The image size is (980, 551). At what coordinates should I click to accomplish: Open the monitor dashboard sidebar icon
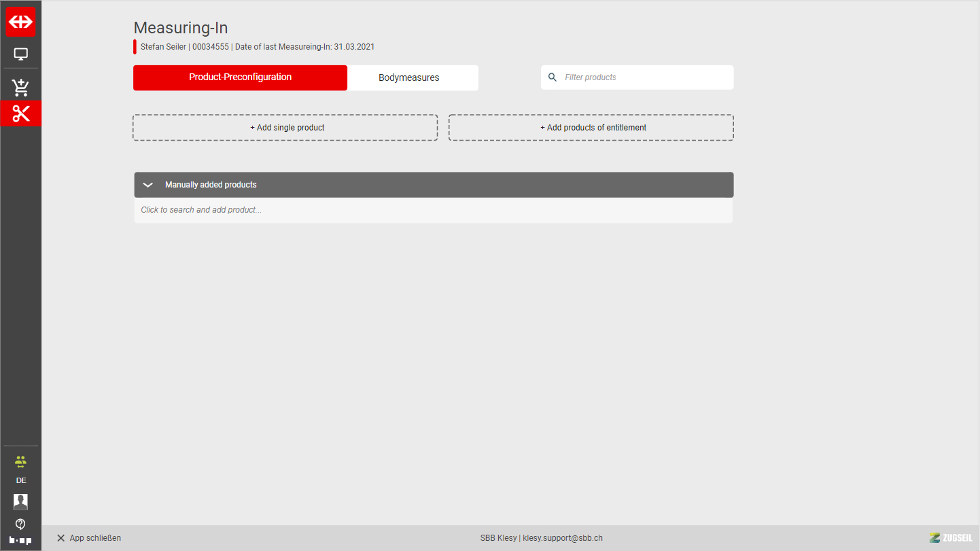[20, 54]
